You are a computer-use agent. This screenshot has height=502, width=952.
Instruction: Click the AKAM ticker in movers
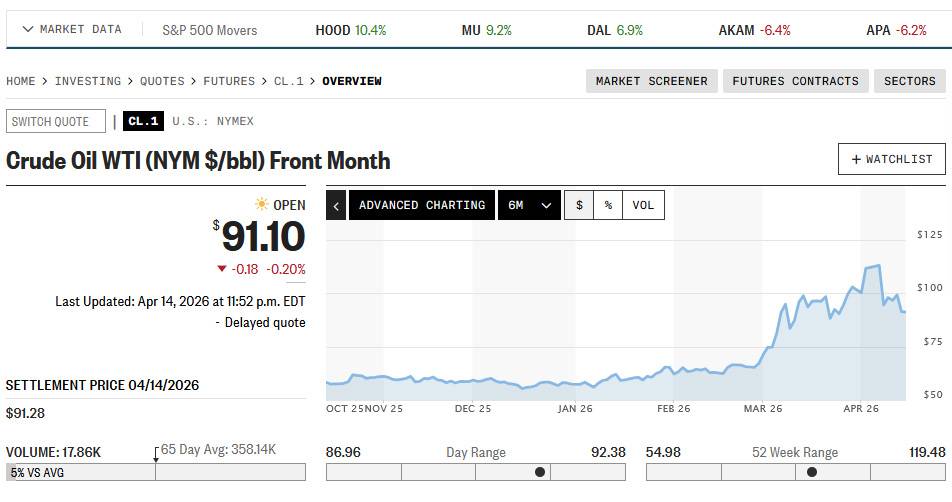(736, 30)
